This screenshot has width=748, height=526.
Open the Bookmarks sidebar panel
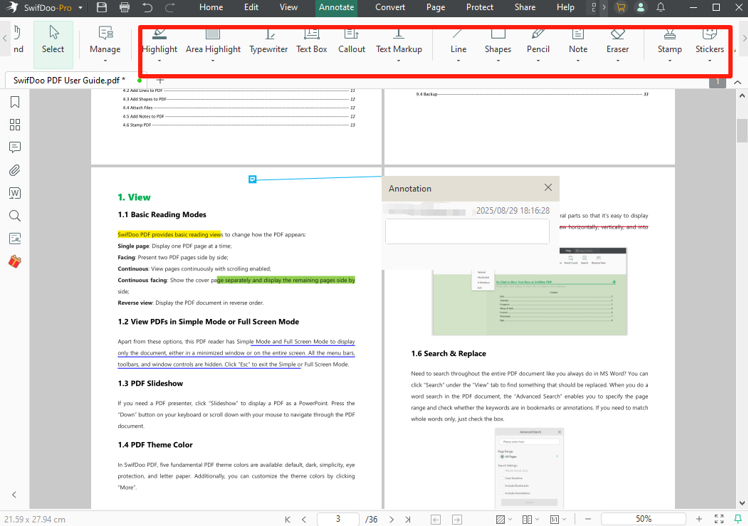pyautogui.click(x=15, y=102)
